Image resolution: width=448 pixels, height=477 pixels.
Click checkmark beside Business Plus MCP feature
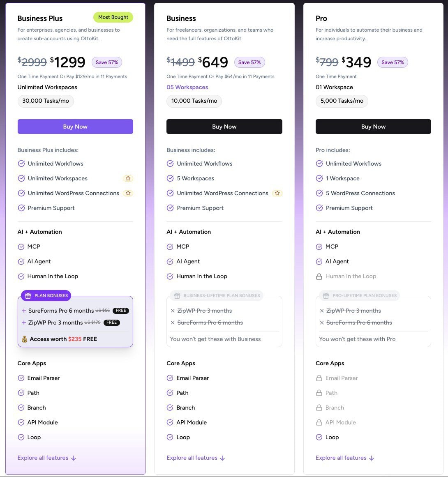pyautogui.click(x=21, y=247)
